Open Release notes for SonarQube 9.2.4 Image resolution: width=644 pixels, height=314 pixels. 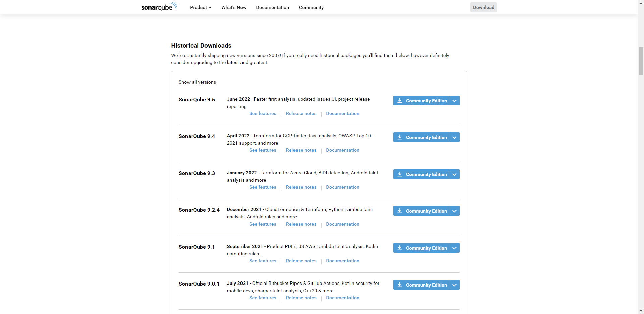coord(301,224)
